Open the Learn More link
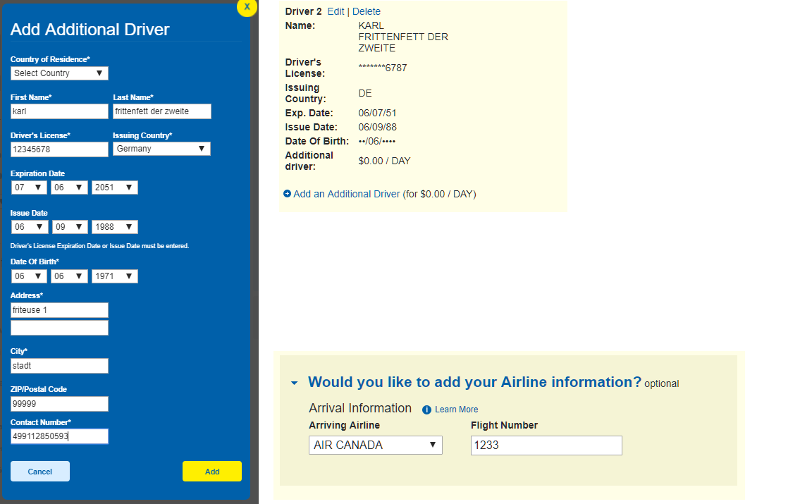 (x=456, y=410)
